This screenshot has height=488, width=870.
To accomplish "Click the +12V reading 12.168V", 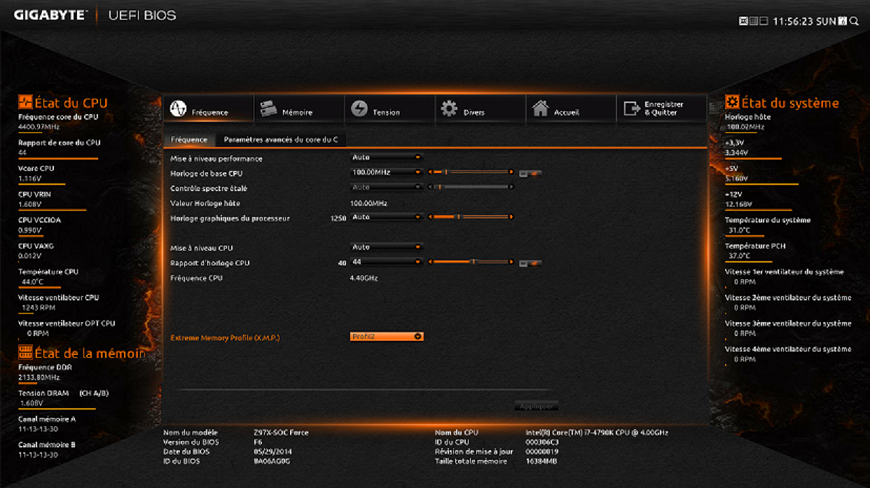I will pos(739,204).
